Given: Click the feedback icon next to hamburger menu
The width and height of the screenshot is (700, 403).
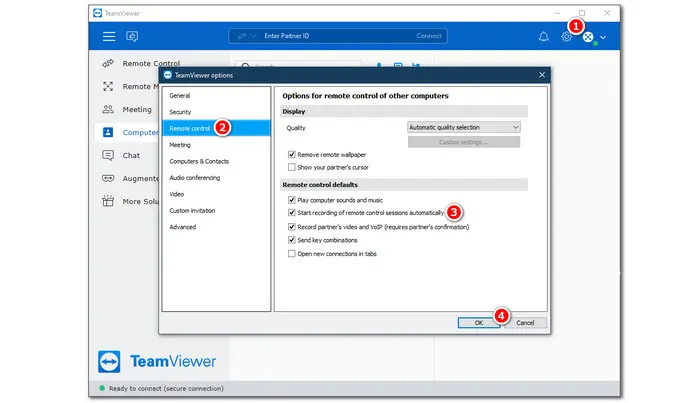Looking at the screenshot, I should (x=132, y=36).
